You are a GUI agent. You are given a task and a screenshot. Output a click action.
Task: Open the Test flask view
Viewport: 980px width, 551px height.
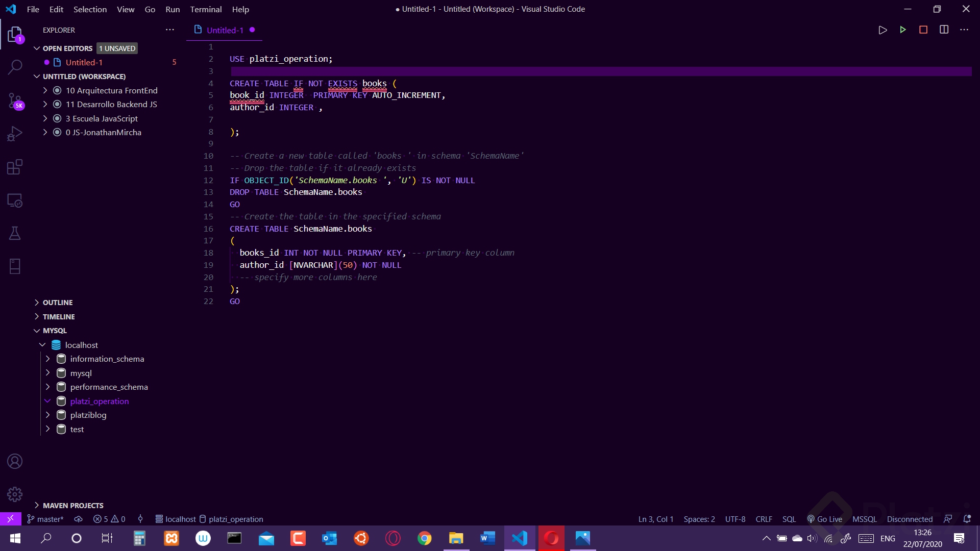pyautogui.click(x=15, y=233)
